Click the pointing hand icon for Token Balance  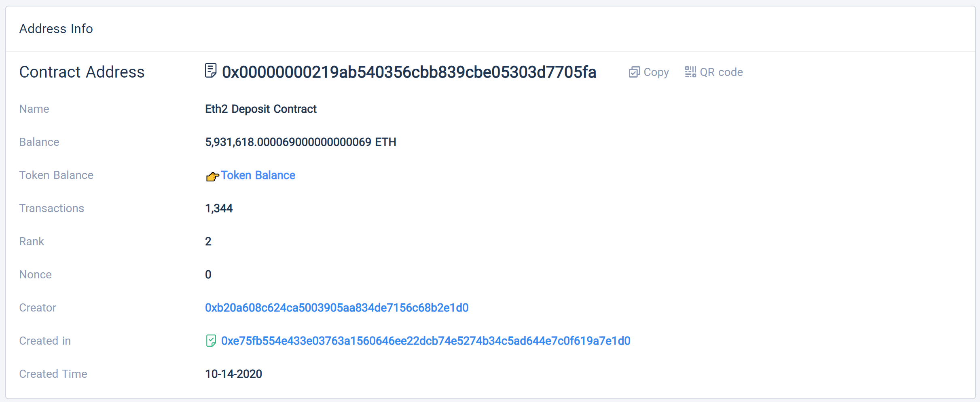click(212, 176)
